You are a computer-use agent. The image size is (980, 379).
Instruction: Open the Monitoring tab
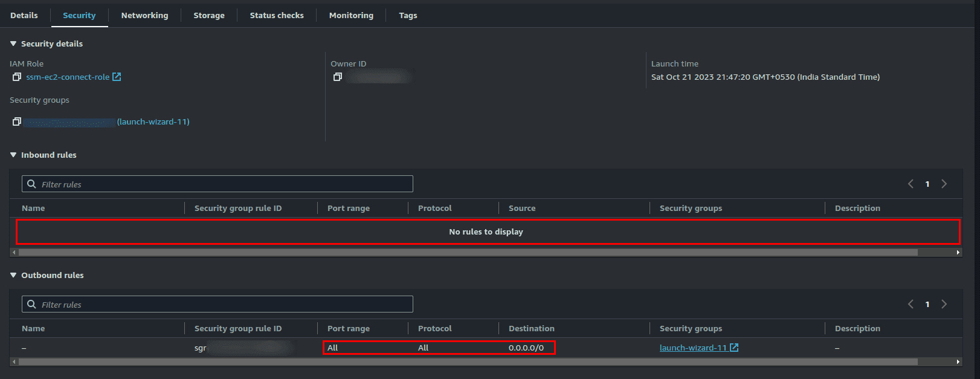pos(351,15)
